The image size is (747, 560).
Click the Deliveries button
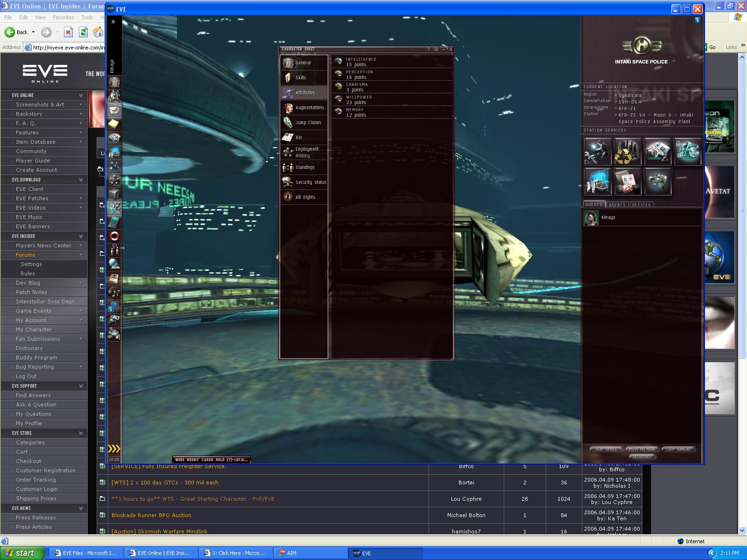(x=642, y=457)
